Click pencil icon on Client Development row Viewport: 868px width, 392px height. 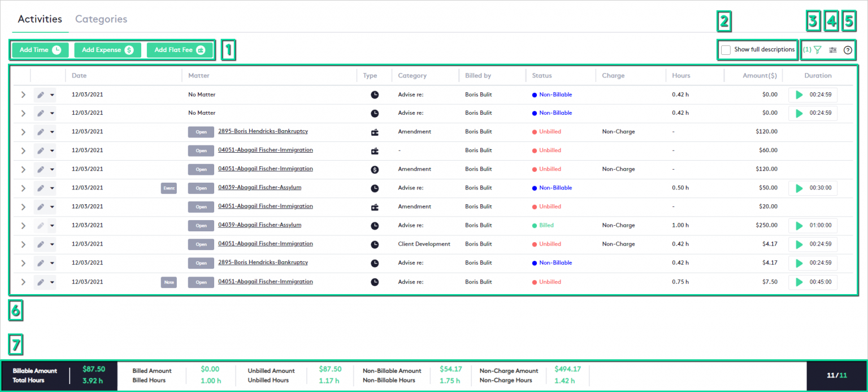click(x=41, y=244)
